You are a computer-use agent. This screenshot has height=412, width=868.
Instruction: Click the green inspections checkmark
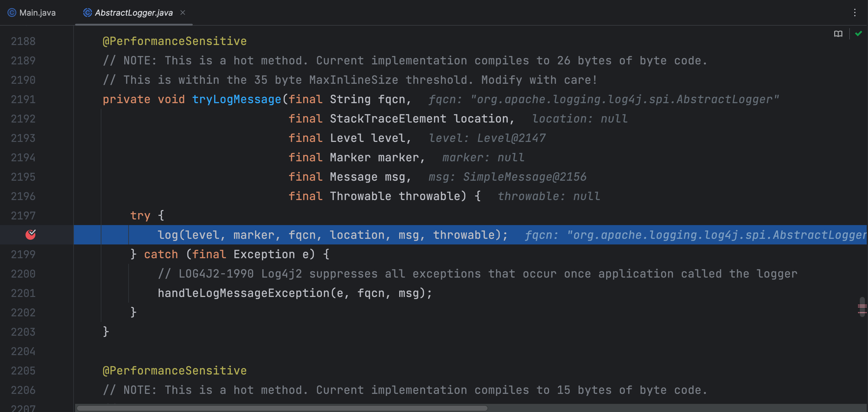tap(858, 33)
